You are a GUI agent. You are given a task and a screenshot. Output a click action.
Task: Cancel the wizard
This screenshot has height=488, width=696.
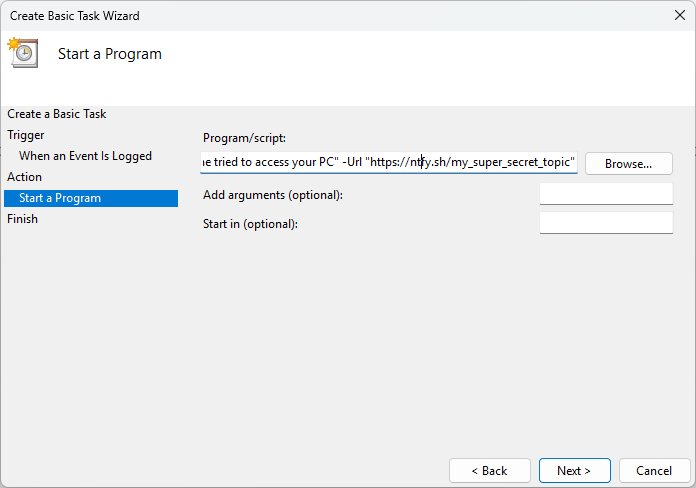(654, 470)
